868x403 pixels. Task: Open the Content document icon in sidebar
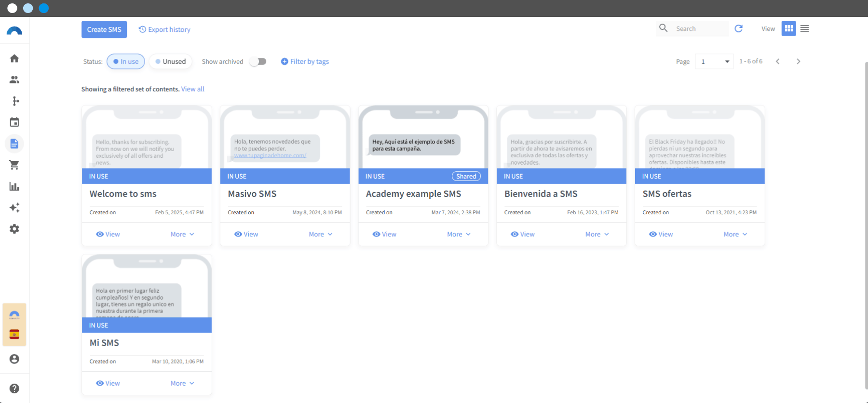point(14,143)
